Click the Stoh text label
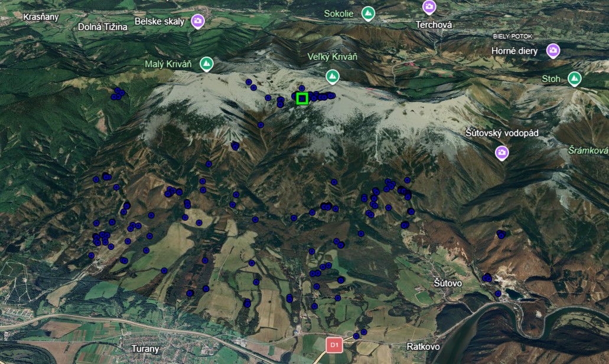 point(551,79)
